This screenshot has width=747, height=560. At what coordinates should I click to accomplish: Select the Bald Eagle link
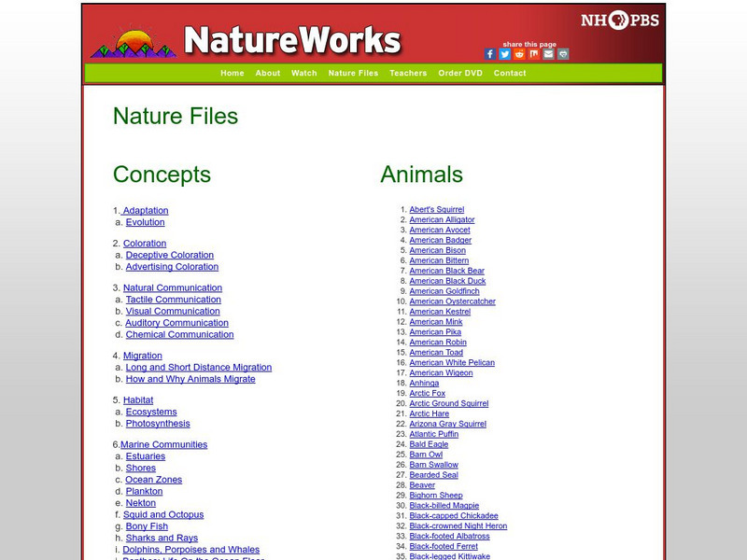pyautogui.click(x=429, y=444)
